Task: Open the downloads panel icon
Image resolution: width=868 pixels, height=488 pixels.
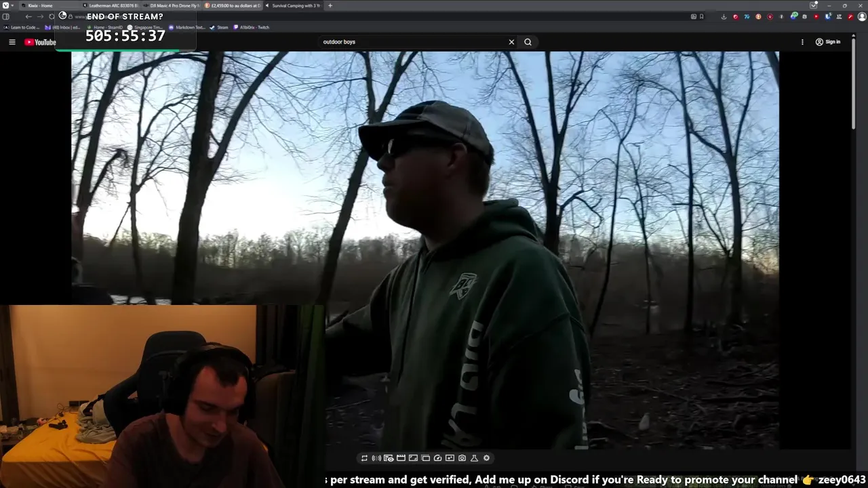Action: point(724,17)
